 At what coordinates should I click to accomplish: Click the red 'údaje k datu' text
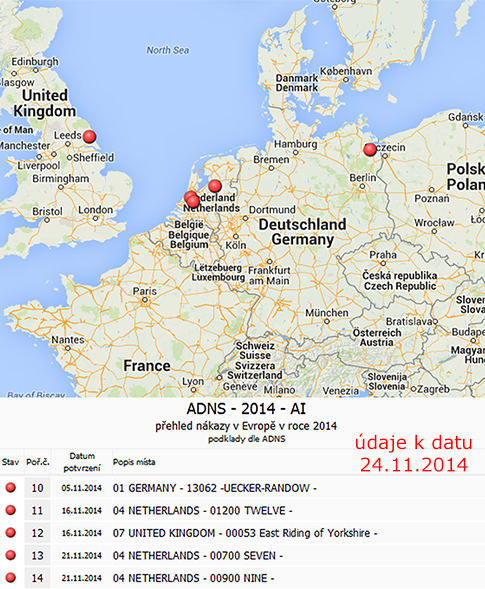coord(414,442)
